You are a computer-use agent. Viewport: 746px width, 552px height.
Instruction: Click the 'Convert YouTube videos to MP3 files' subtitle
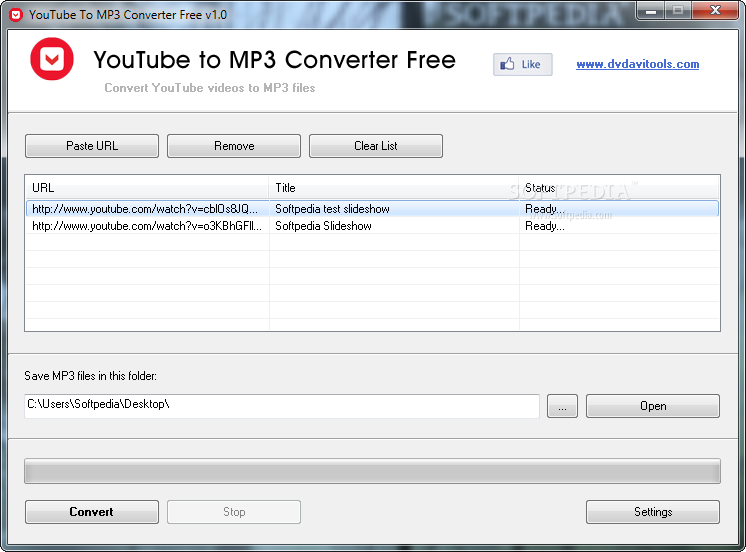pos(210,88)
